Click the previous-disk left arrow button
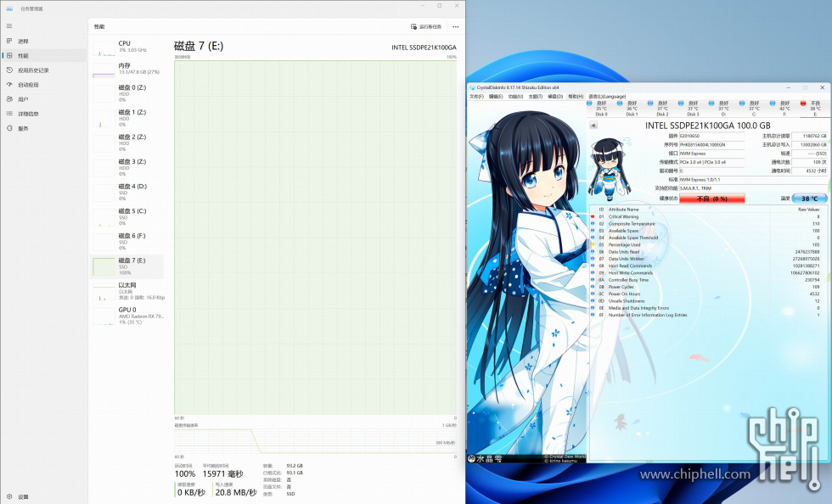The height and width of the screenshot is (504, 832). click(x=593, y=126)
